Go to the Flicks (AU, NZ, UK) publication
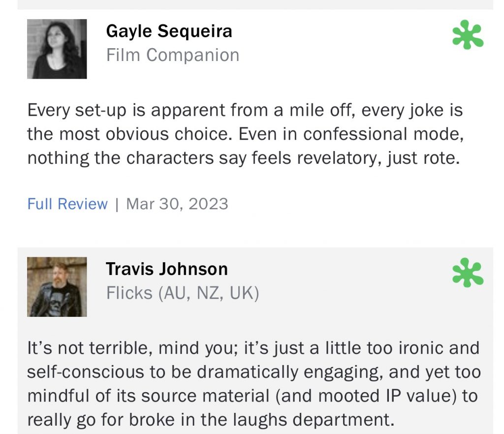 pos(183,293)
